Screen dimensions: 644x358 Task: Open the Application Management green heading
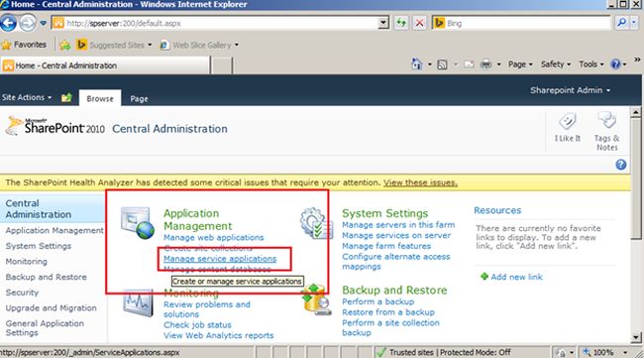(197, 219)
